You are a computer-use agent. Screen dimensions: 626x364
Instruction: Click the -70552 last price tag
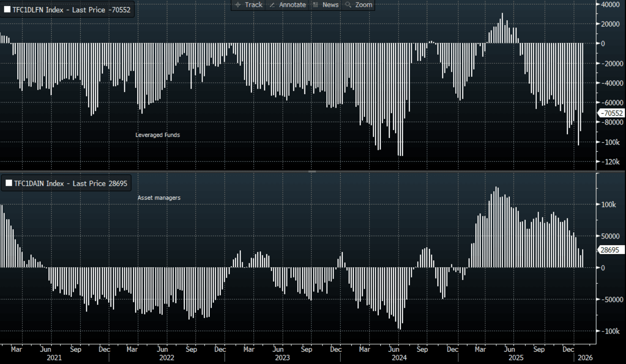(612, 113)
